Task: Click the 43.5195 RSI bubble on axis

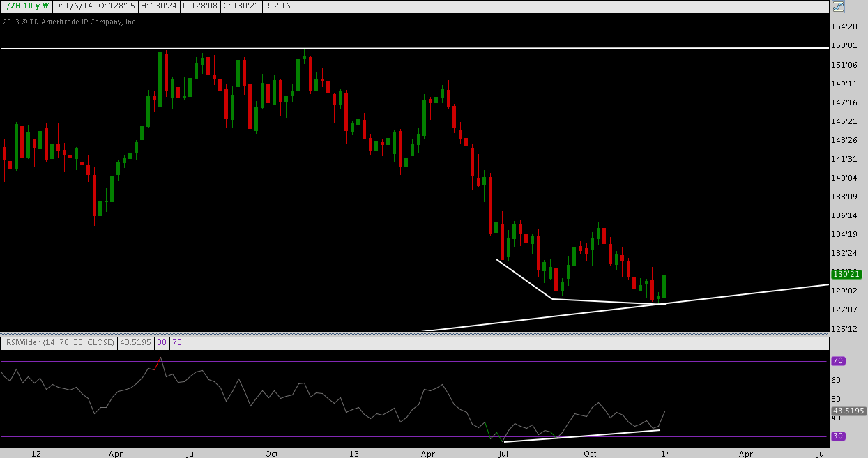Action: click(849, 411)
